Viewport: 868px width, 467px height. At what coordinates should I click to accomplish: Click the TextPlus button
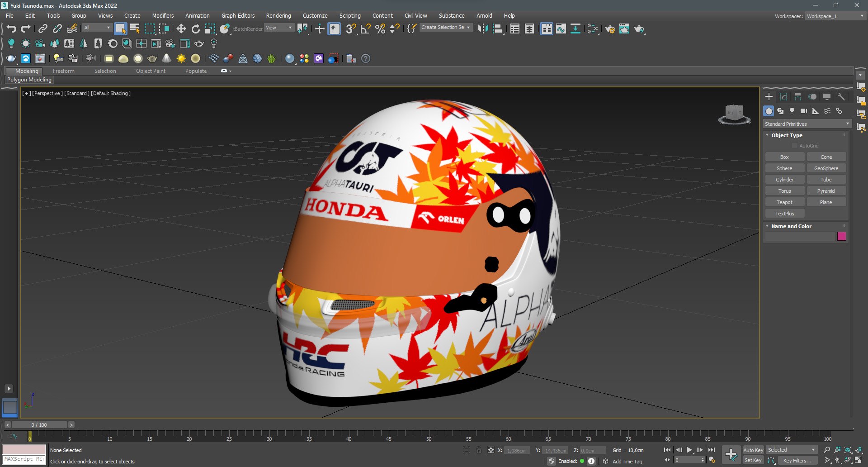pyautogui.click(x=784, y=214)
